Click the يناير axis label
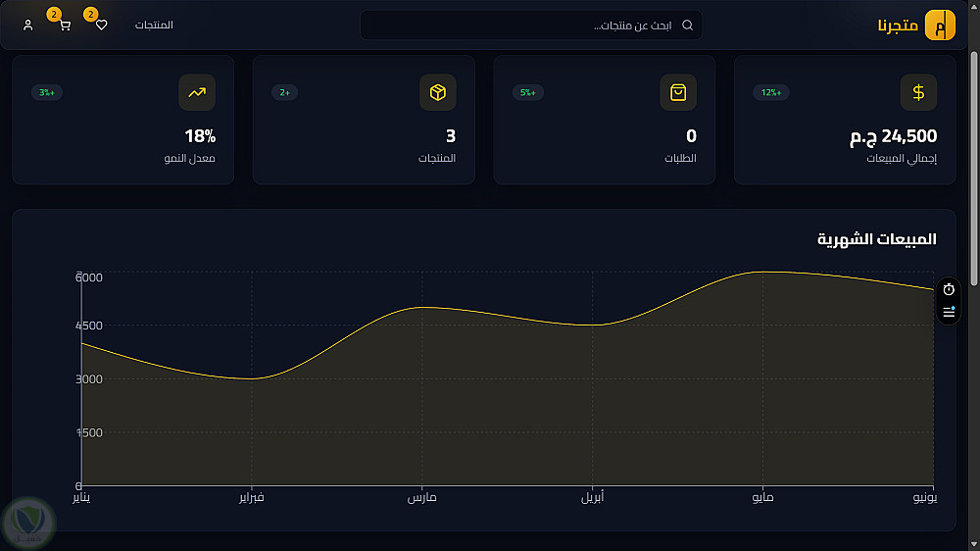 (x=81, y=497)
